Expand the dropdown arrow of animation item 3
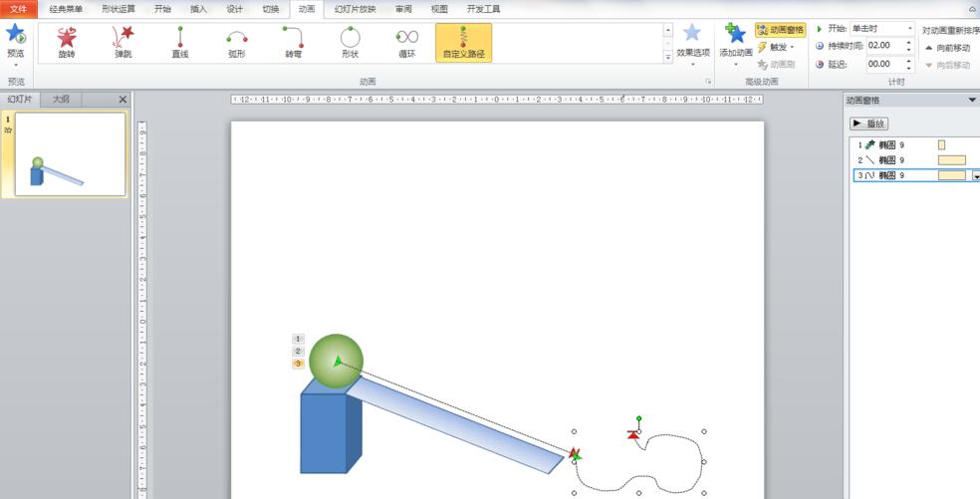 (976, 175)
